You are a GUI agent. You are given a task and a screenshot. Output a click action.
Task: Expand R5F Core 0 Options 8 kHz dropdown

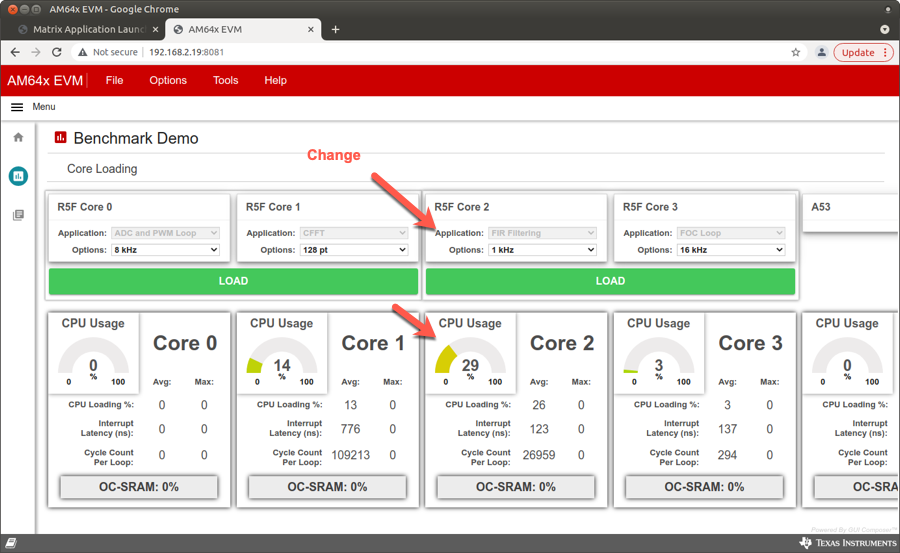coord(165,250)
